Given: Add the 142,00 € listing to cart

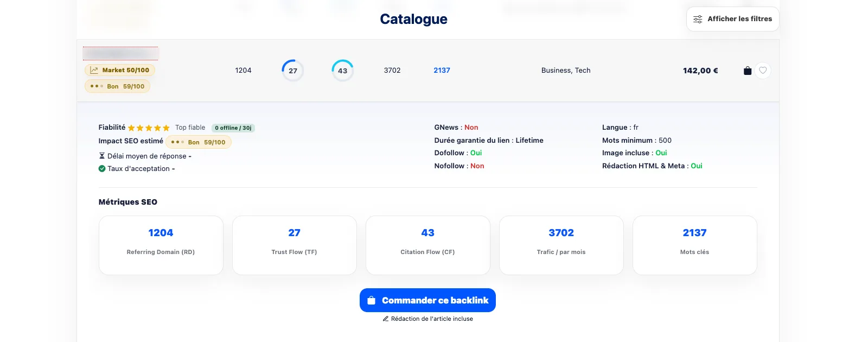Looking at the screenshot, I should pos(748,71).
